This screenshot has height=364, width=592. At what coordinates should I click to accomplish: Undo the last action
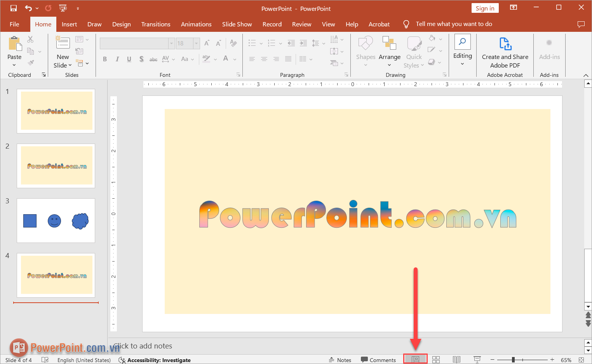pyautogui.click(x=28, y=8)
